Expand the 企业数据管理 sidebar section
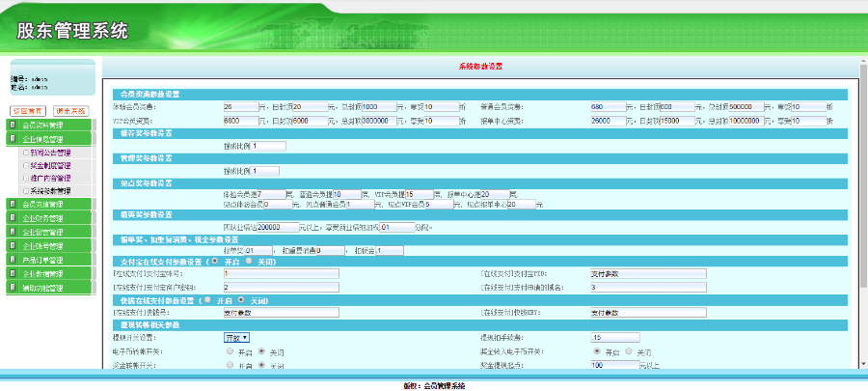This screenshot has width=868, height=391. pyautogui.click(x=48, y=274)
